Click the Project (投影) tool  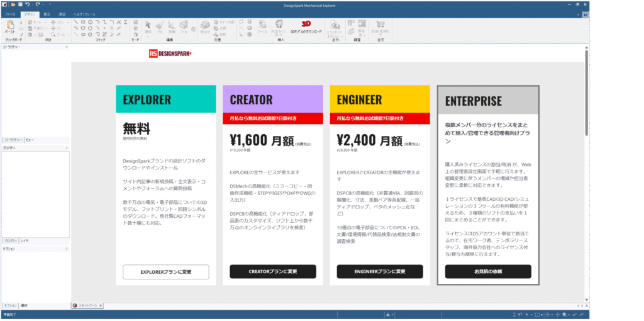point(221,35)
